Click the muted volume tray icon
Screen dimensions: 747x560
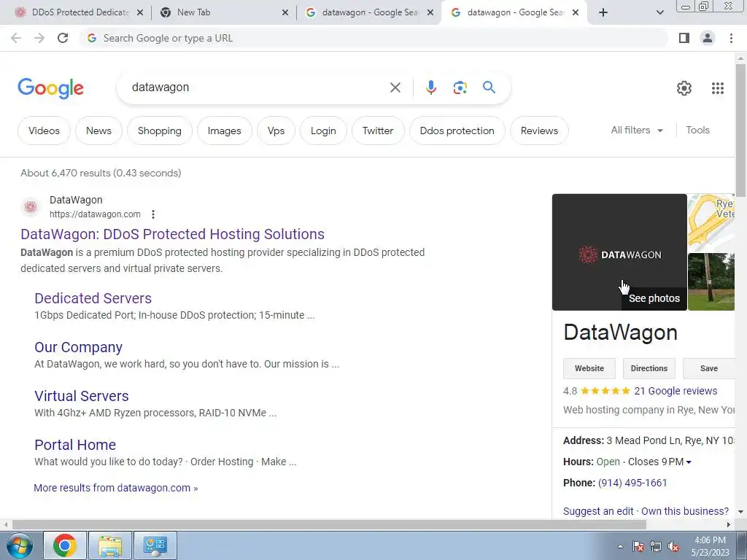tap(673, 546)
